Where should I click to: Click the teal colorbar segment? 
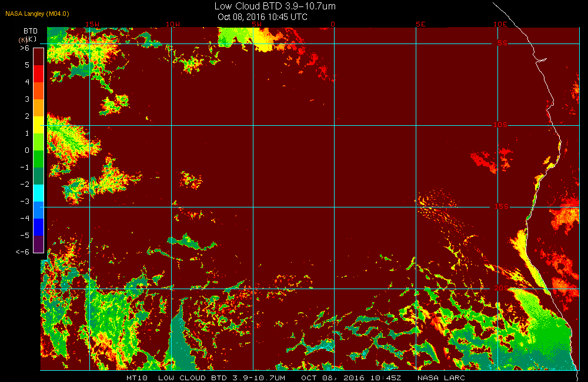39,176
